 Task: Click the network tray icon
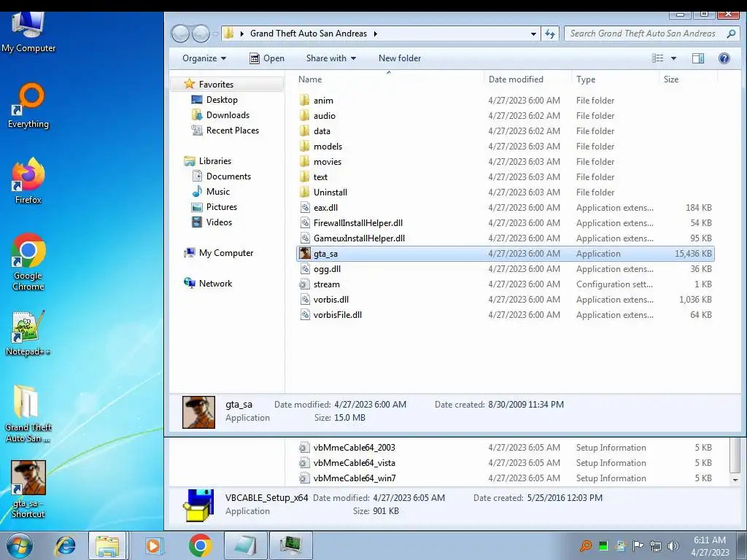656,546
